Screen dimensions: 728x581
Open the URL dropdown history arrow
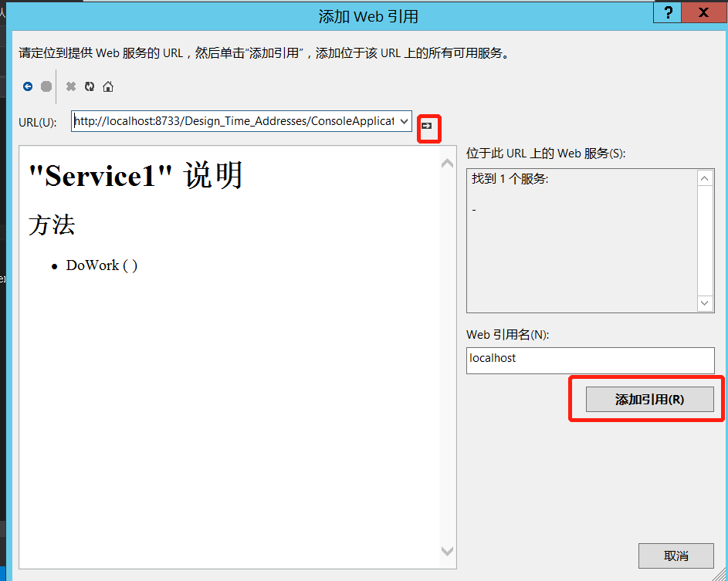[x=404, y=121]
